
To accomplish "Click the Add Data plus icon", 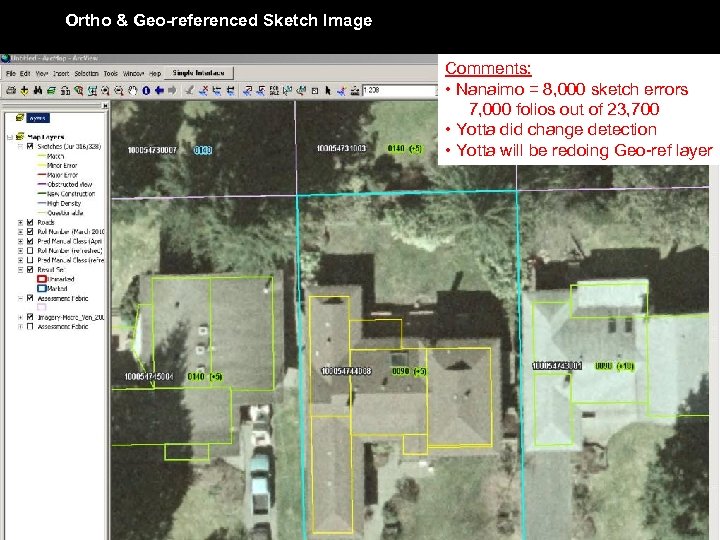I will point(24,90).
